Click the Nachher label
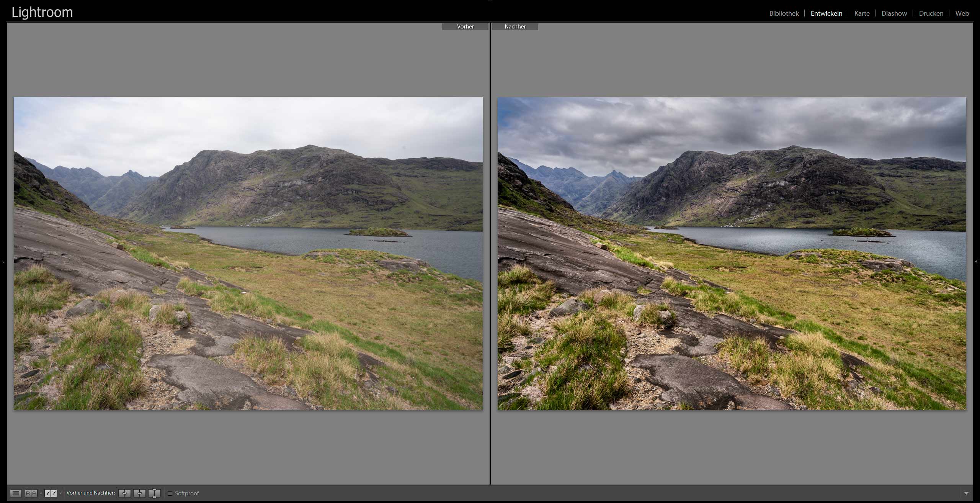 click(x=515, y=26)
